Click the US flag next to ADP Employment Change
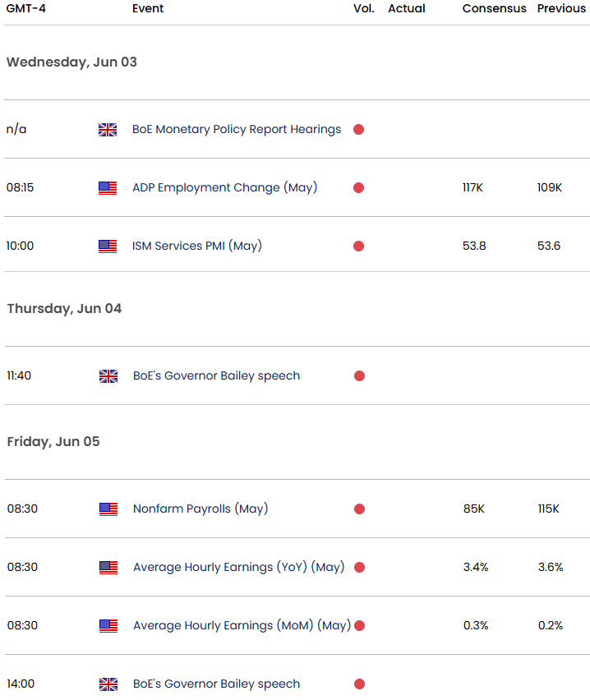Screen dimensions: 590x700 108,188
